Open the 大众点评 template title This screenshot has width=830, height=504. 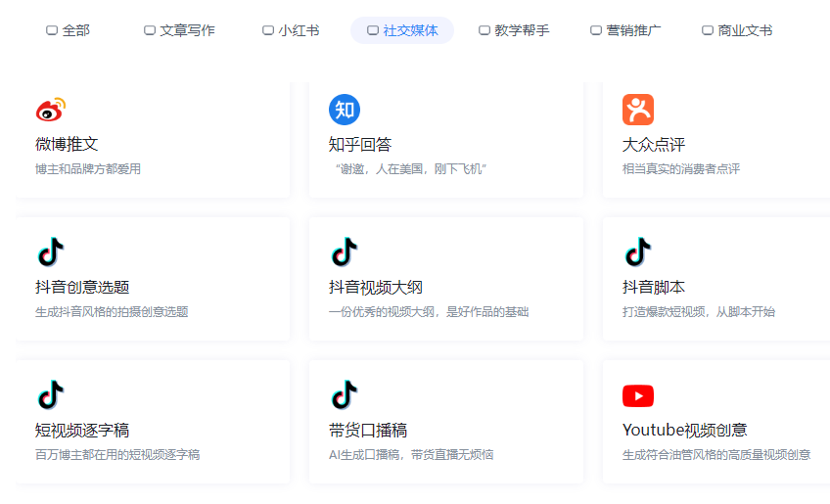pos(654,144)
